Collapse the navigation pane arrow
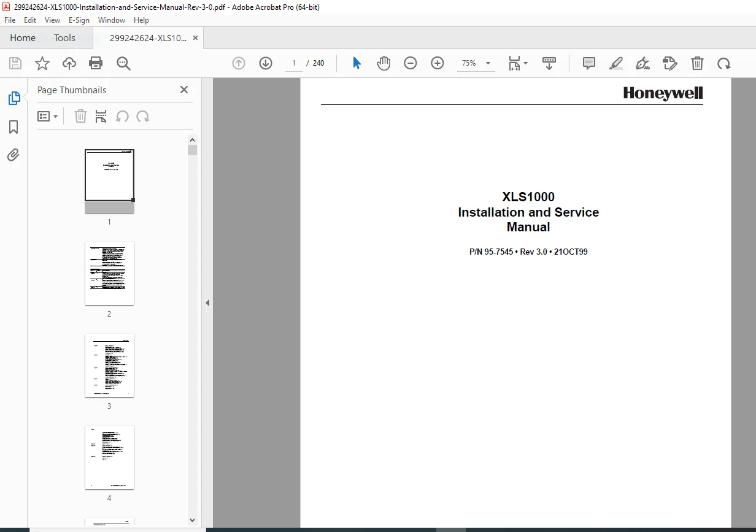The image size is (756, 532). (207, 303)
